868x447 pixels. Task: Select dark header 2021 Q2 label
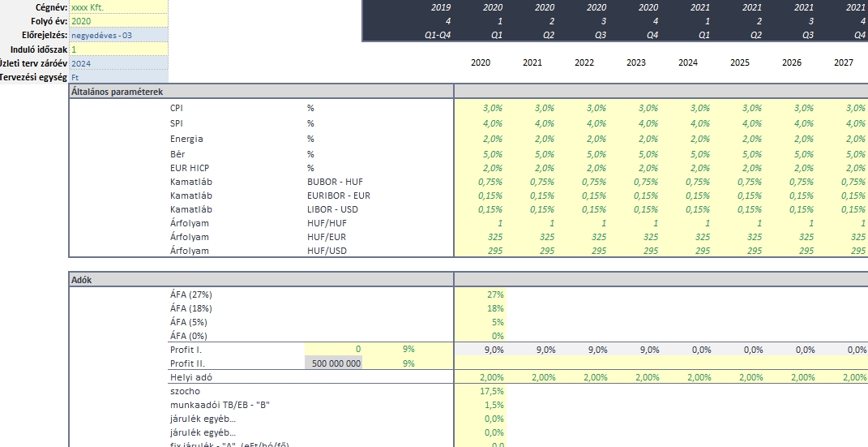[x=756, y=35]
